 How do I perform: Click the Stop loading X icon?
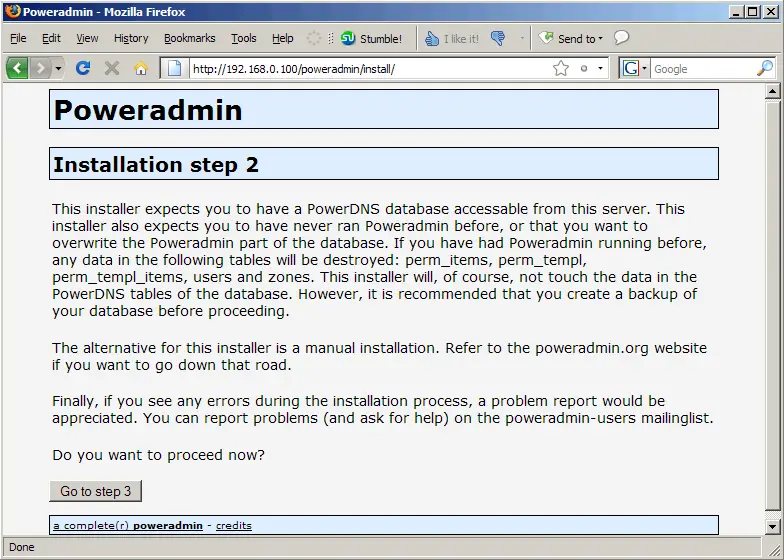click(112, 68)
